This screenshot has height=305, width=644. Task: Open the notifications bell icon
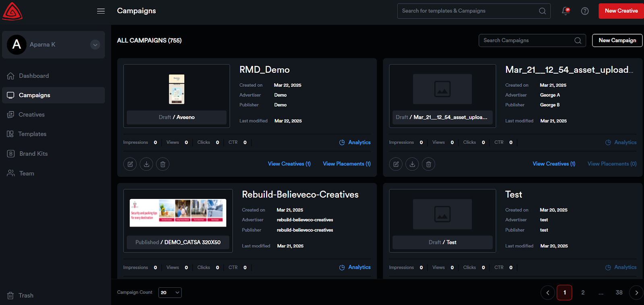(x=566, y=11)
